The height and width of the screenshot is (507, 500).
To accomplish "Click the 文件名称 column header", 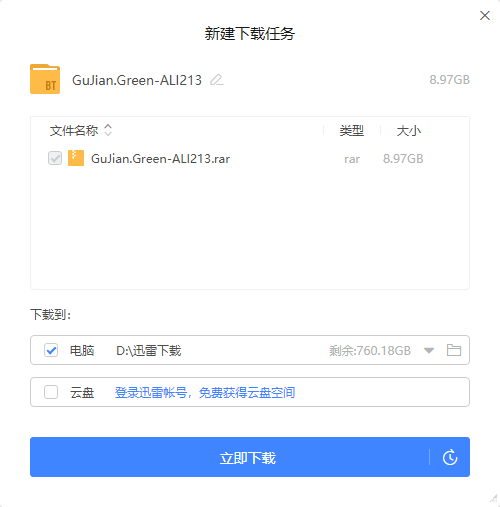I will (74, 131).
